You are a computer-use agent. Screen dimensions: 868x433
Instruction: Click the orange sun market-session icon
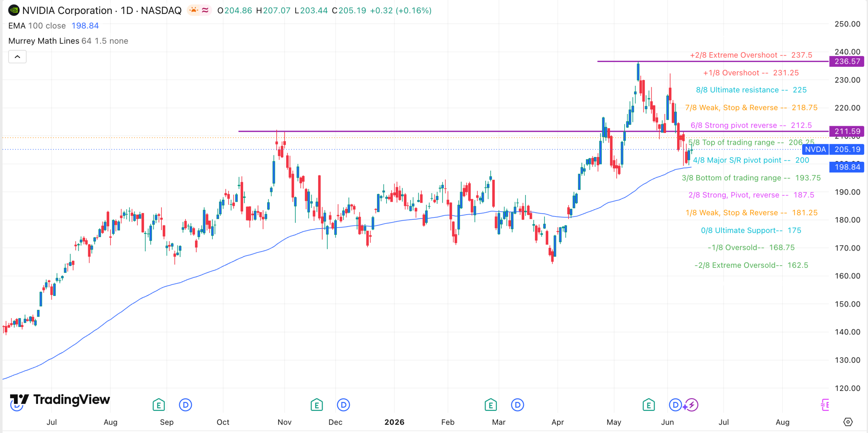click(x=194, y=11)
